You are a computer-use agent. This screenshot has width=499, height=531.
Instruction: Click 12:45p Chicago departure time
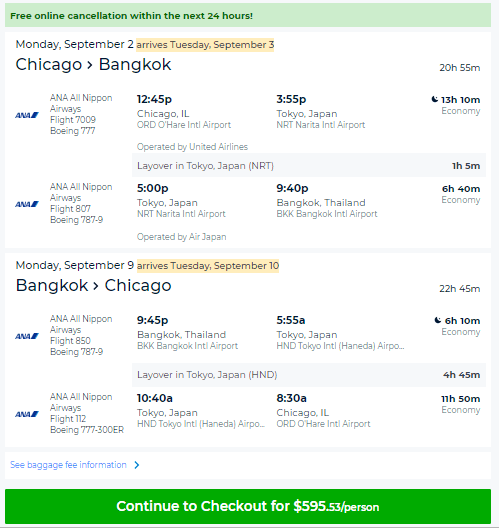(154, 99)
